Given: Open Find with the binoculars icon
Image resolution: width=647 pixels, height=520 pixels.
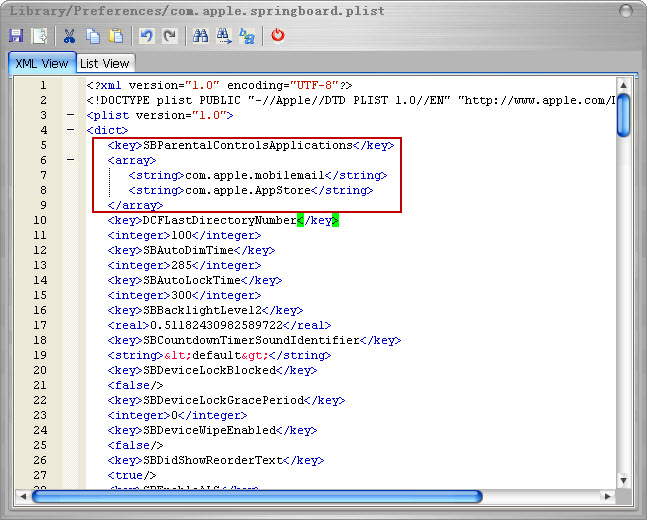Looking at the screenshot, I should point(201,36).
